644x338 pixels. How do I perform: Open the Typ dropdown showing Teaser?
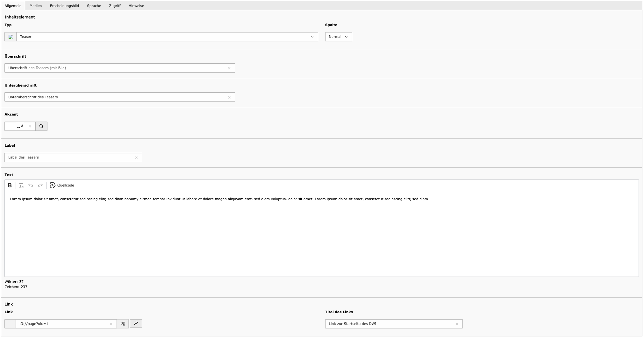[x=167, y=37]
